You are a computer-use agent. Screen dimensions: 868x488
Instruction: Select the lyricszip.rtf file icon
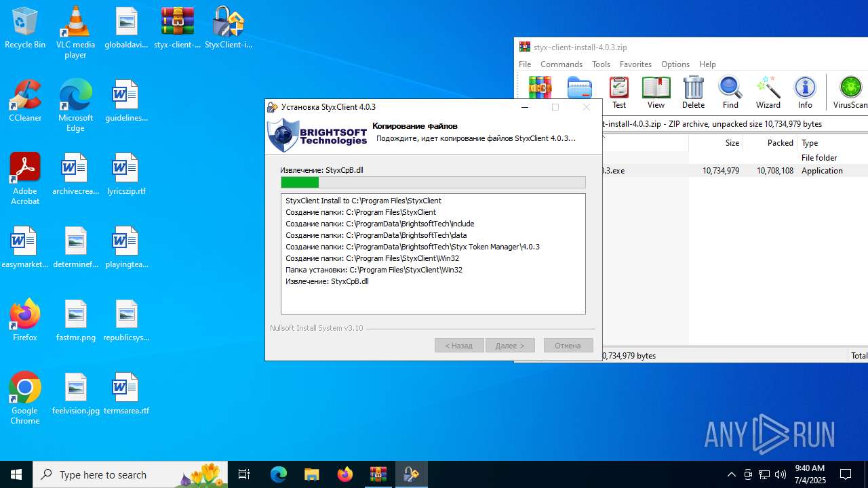click(126, 174)
